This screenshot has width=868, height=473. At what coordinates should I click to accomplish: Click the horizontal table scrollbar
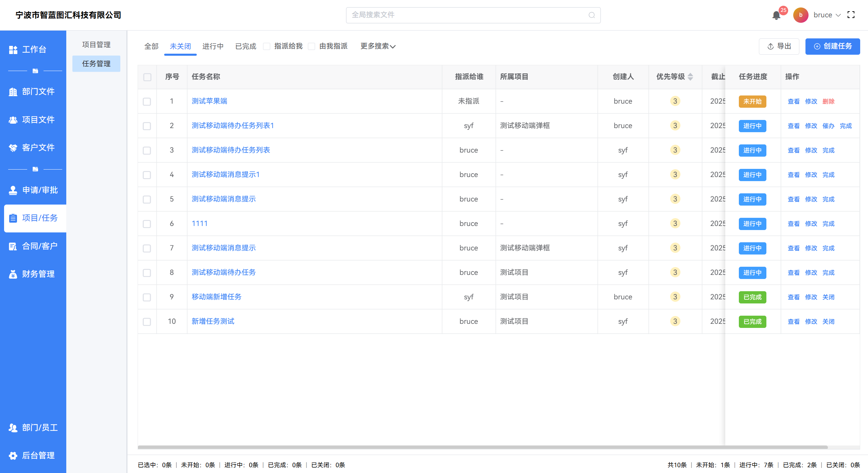(x=483, y=447)
